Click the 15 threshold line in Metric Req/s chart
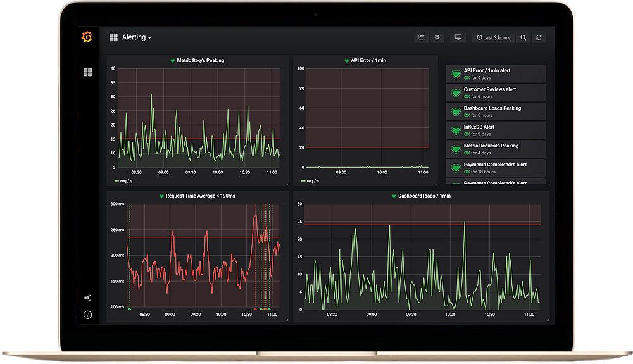This screenshot has width=633, height=364. click(x=199, y=139)
